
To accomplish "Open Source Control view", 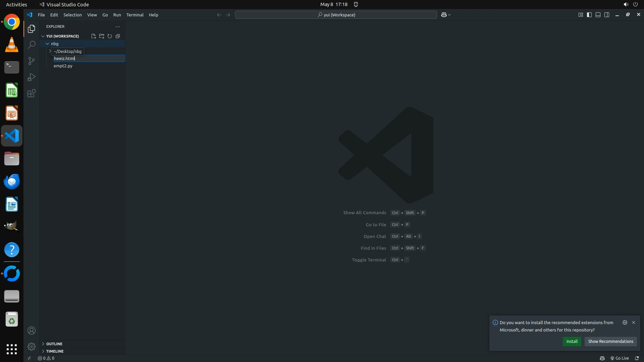I will (x=32, y=61).
